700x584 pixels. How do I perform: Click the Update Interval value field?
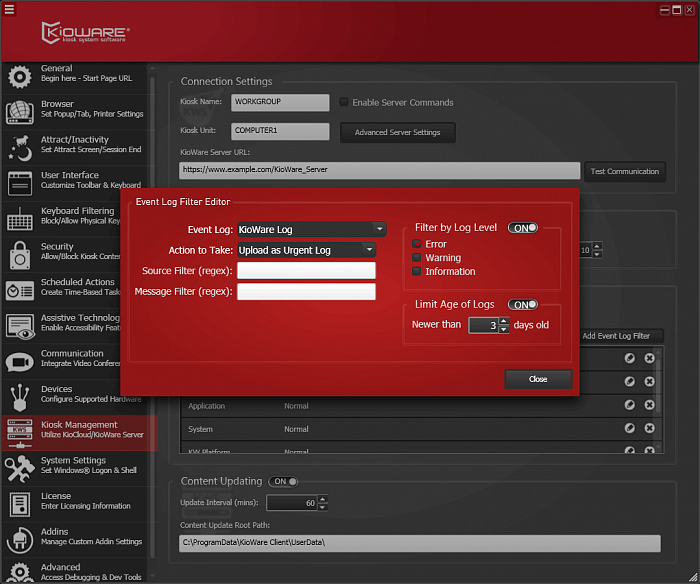(x=292, y=503)
